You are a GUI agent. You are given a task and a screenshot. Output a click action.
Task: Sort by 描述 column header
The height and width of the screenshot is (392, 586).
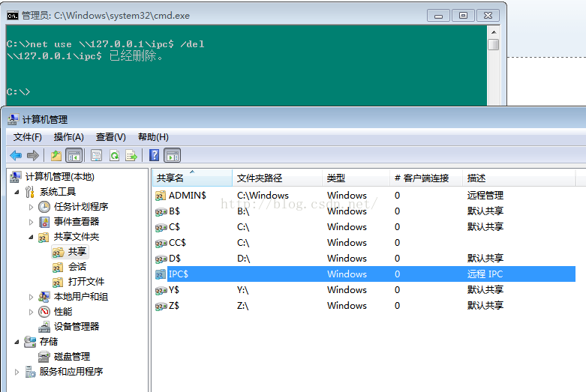(518, 178)
